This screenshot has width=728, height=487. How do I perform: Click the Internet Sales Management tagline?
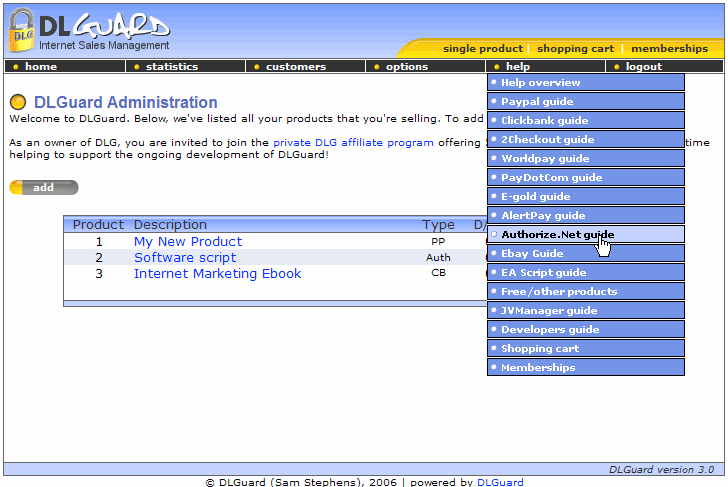(104, 45)
